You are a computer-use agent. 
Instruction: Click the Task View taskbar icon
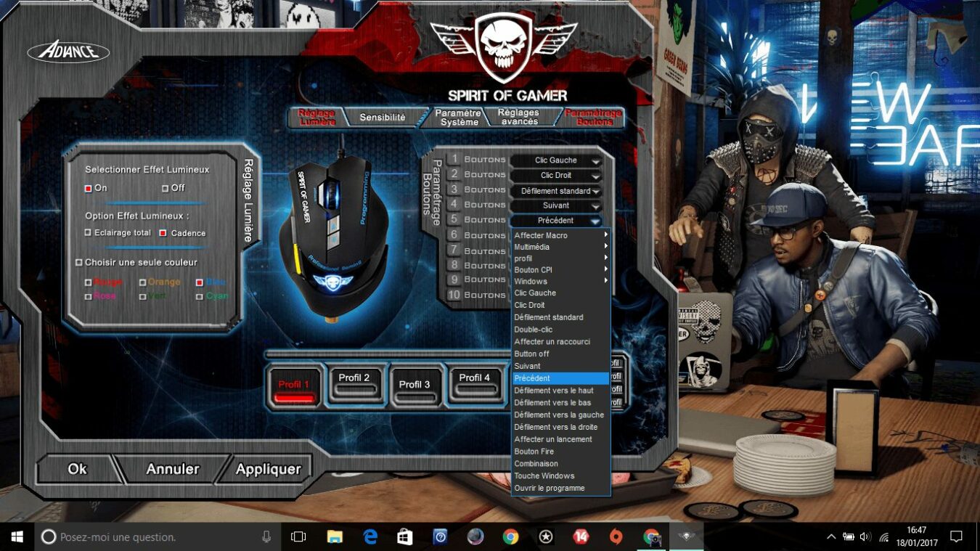tap(298, 537)
